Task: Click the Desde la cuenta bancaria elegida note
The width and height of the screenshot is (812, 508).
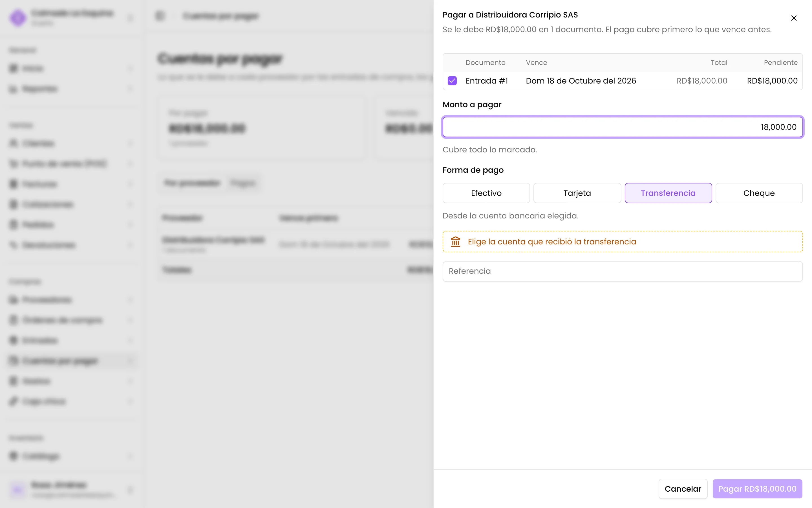Action: [510, 216]
